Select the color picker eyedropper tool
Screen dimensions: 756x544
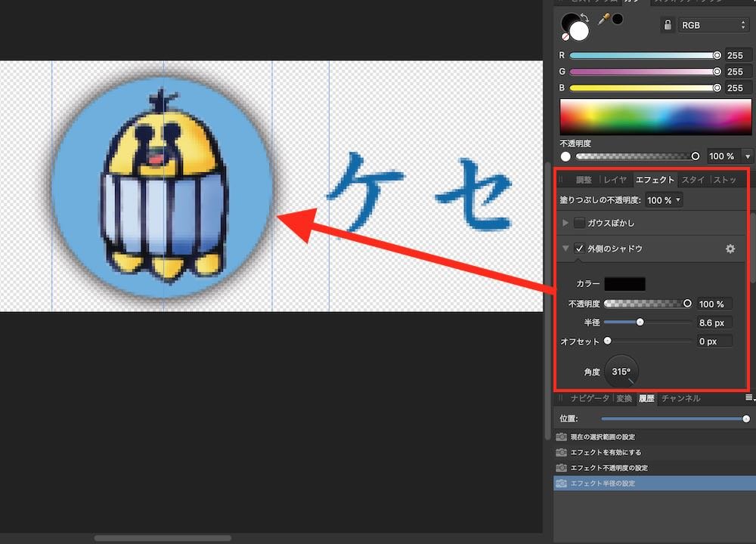(603, 20)
